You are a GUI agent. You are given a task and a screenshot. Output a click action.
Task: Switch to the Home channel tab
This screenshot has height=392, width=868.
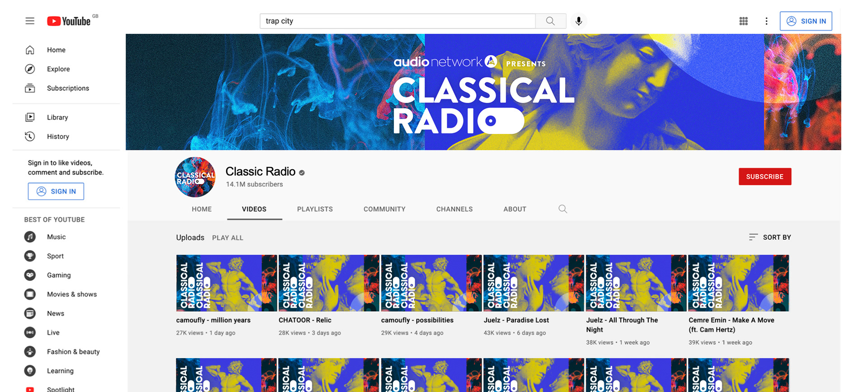click(202, 209)
